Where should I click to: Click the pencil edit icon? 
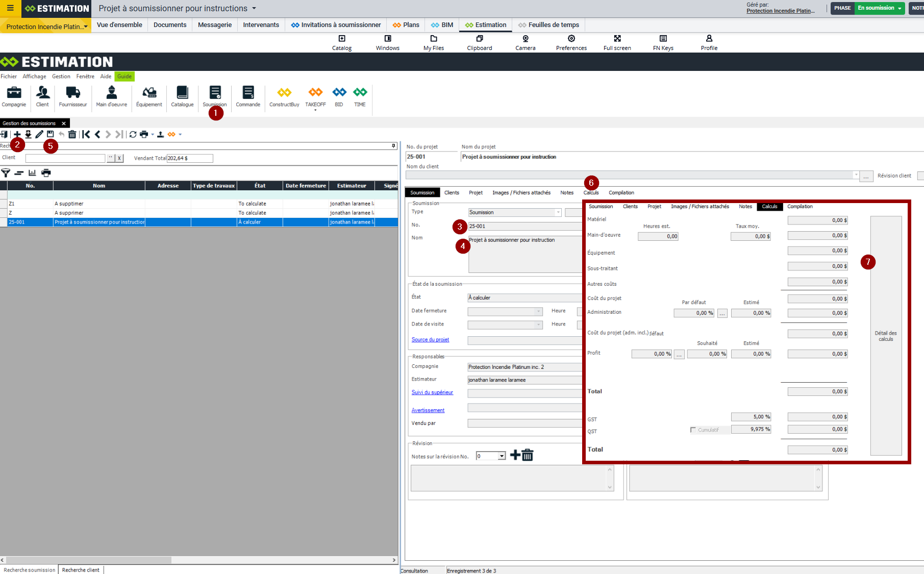(39, 134)
